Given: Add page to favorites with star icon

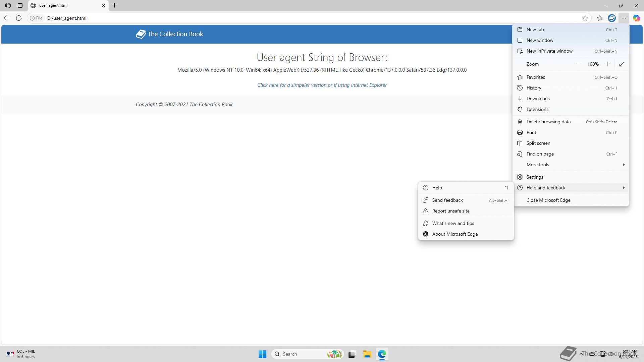Looking at the screenshot, I should (x=585, y=18).
